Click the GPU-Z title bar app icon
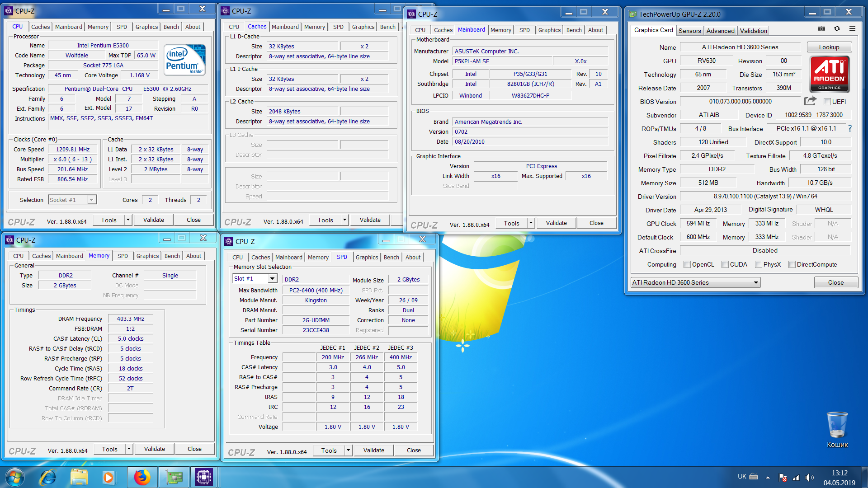Image resolution: width=868 pixels, height=488 pixels. [x=632, y=14]
